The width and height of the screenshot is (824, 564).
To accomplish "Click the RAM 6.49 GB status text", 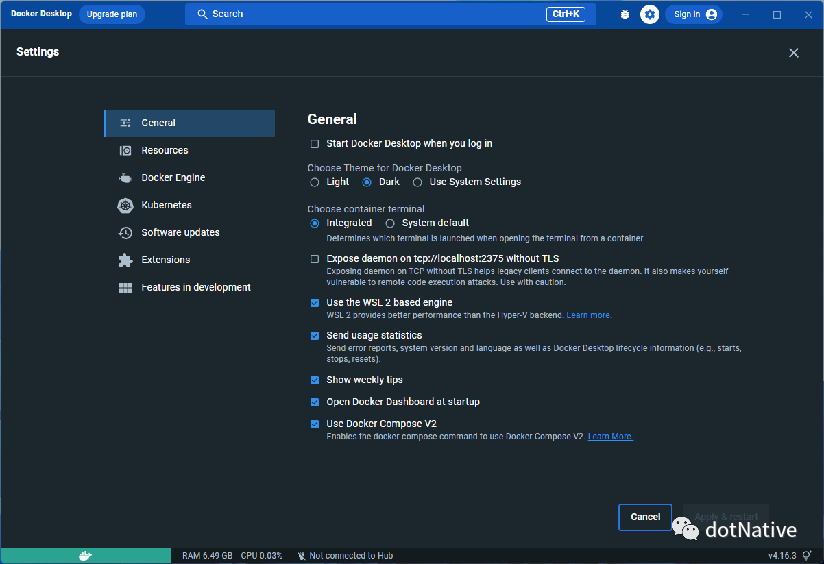I will (207, 556).
